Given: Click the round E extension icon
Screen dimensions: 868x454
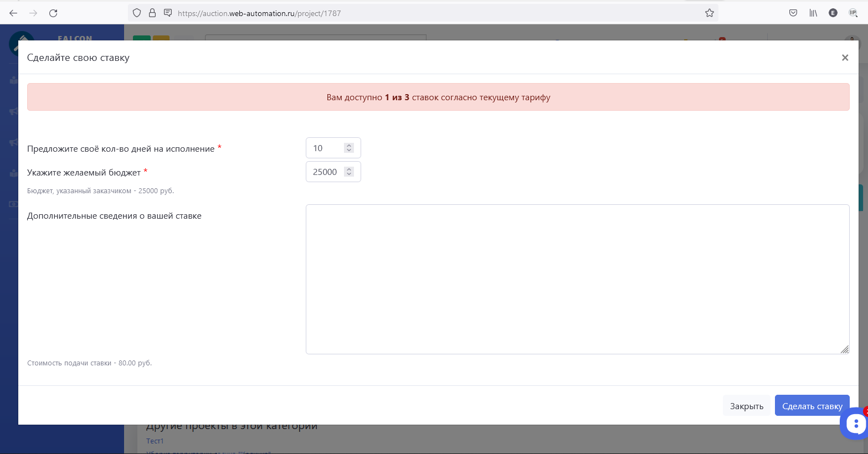Looking at the screenshot, I should 833,13.
